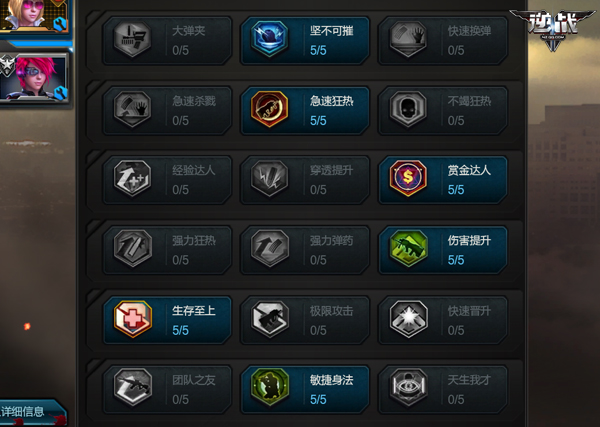Select the 强力弹药 skill card
Image resolution: width=600 pixels, height=427 pixels.
click(x=305, y=249)
